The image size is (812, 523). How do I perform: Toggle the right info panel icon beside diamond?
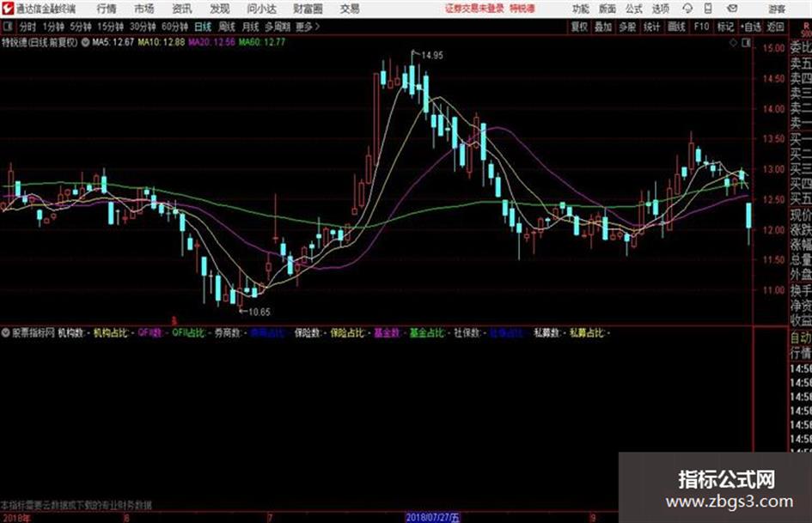[x=746, y=43]
